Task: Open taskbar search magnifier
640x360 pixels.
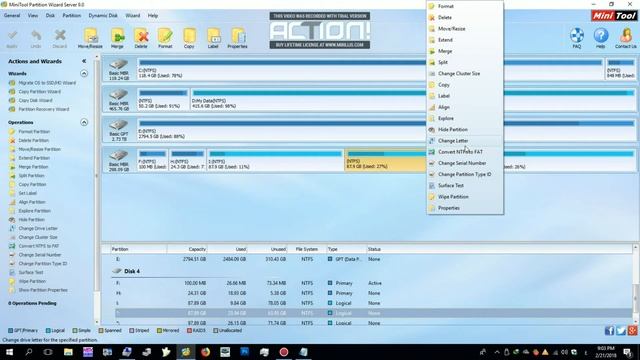Action: [x=29, y=352]
